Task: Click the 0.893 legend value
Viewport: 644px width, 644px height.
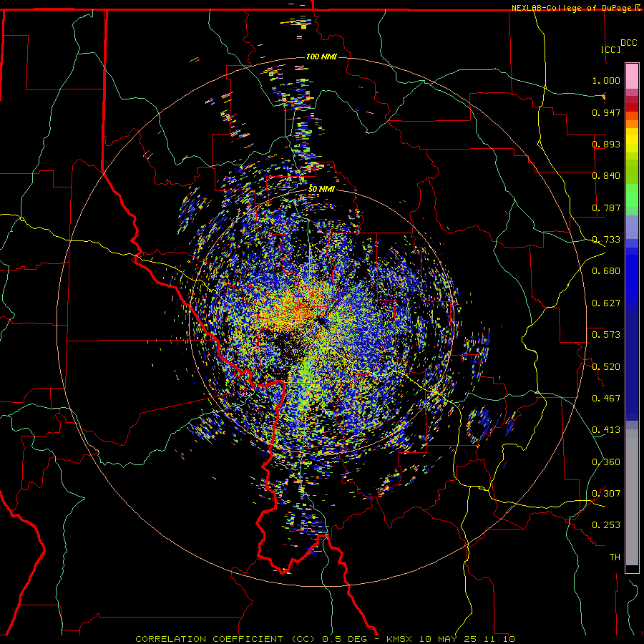Action: point(606,144)
